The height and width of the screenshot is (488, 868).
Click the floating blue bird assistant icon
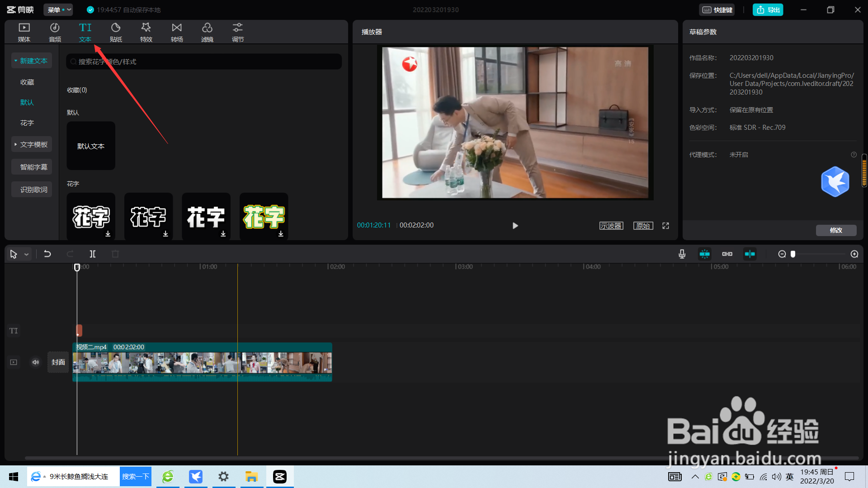835,182
